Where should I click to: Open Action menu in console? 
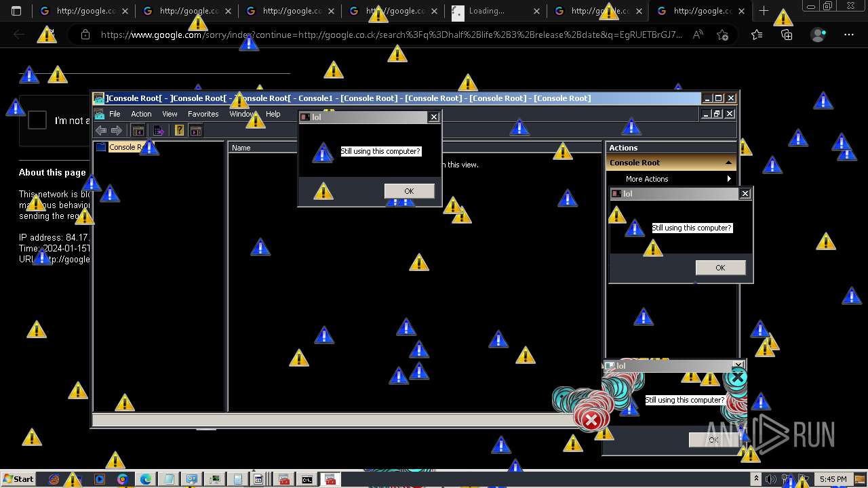point(141,114)
